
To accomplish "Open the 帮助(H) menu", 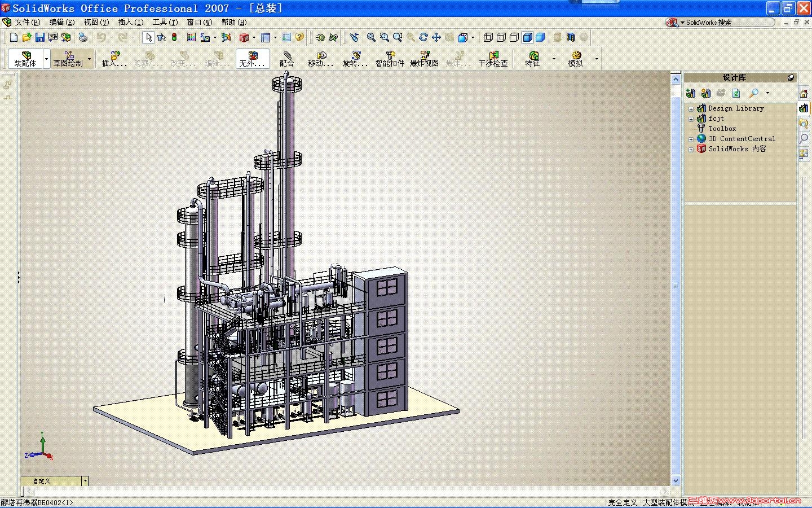I will pos(233,22).
